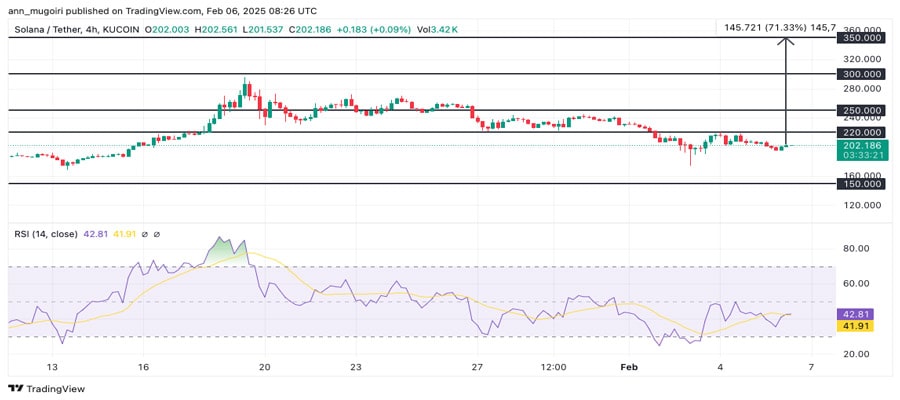The height and width of the screenshot is (400, 900).
Task: Click the last ∅ symbol in RSI legend
Action: (156, 234)
